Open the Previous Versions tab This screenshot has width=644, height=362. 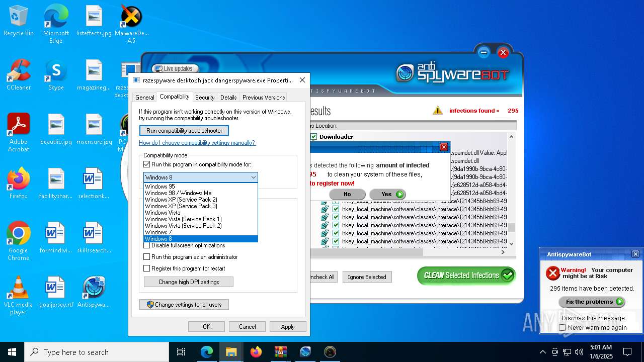point(264,98)
